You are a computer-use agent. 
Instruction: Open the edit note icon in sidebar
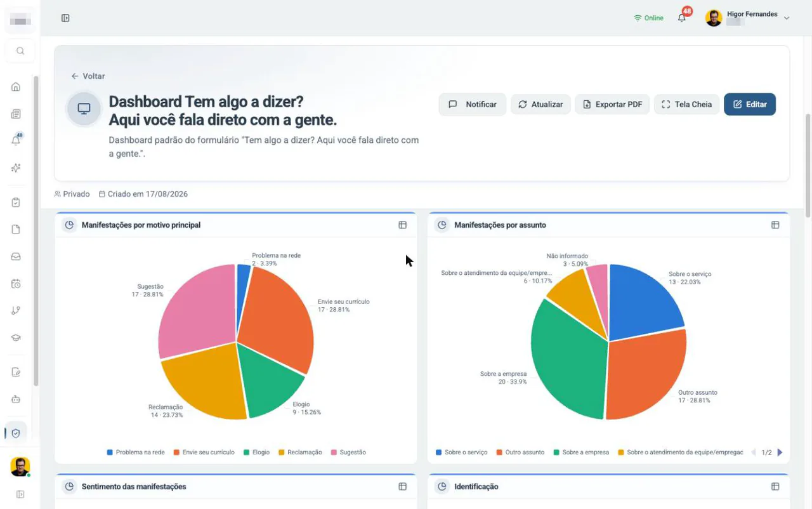pos(16,372)
